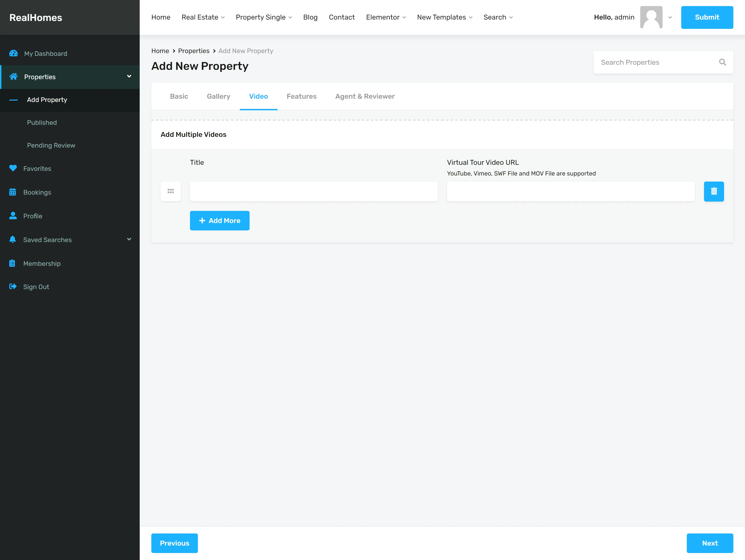The width and height of the screenshot is (745, 560).
Task: Click the Previous button
Action: click(174, 543)
